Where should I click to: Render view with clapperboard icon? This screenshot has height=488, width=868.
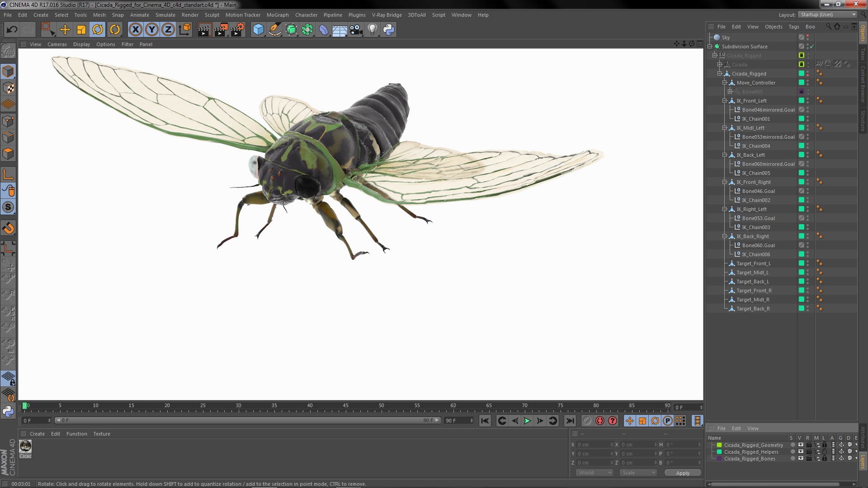204,30
